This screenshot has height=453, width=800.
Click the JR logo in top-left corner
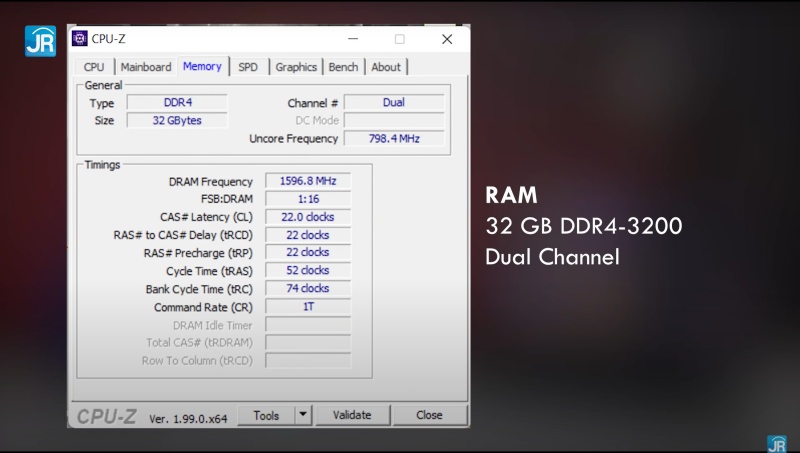[x=40, y=40]
